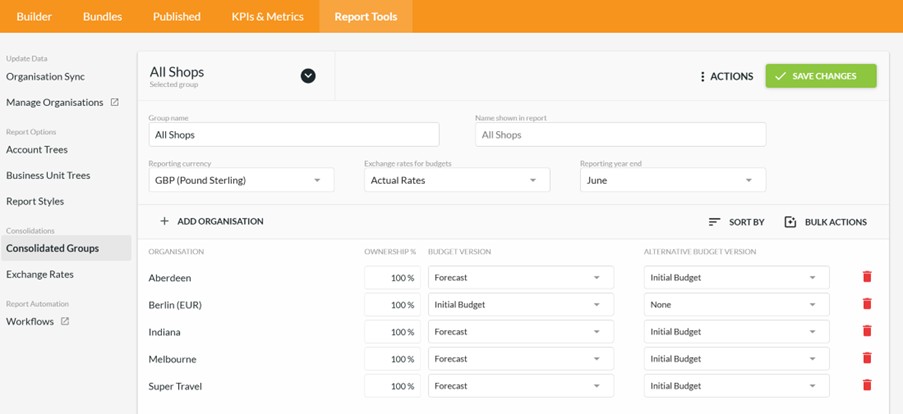903x414 pixels.
Task: Click the Organisation column header
Action: [x=176, y=252]
